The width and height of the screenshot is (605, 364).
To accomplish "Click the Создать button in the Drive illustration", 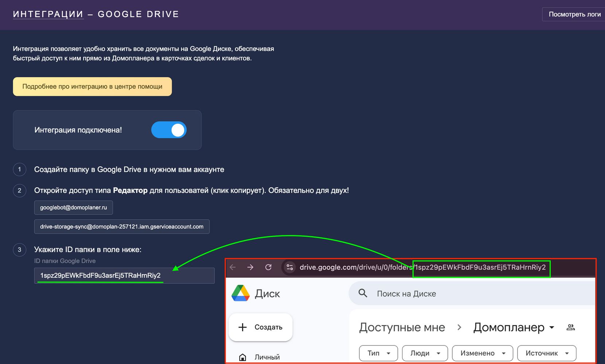I will click(261, 327).
